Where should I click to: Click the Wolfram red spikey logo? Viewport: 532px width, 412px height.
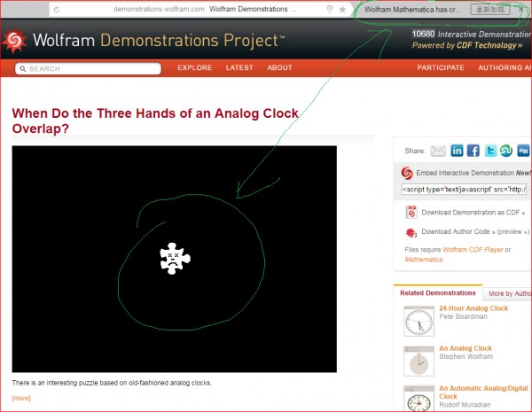[14, 41]
